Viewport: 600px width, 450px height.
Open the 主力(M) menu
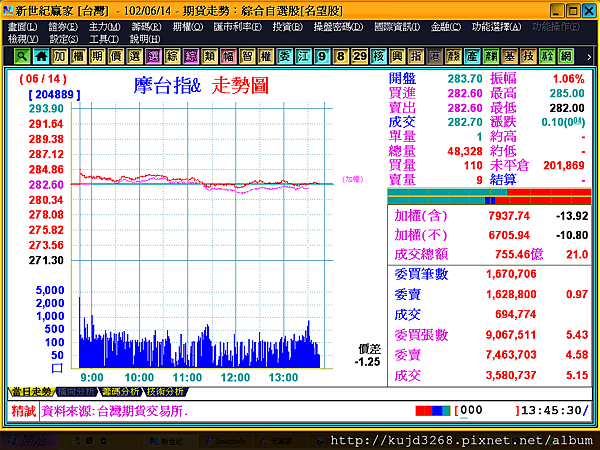104,27
